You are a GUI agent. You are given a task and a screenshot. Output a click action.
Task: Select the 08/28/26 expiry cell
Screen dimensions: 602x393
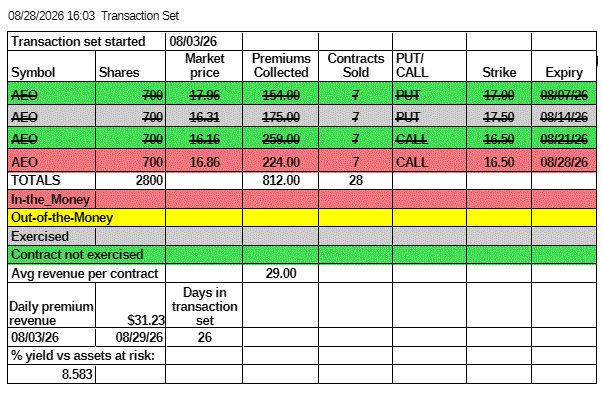[x=564, y=161]
